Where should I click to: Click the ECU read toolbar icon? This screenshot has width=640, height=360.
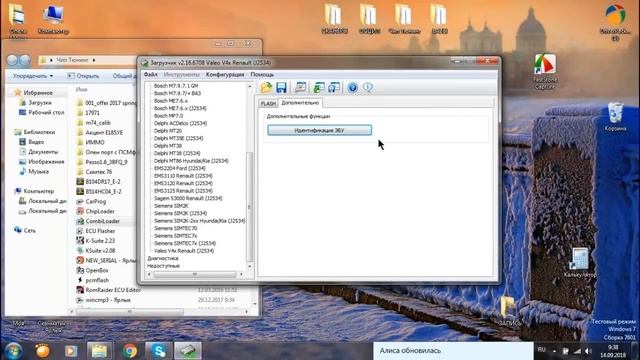pos(300,87)
